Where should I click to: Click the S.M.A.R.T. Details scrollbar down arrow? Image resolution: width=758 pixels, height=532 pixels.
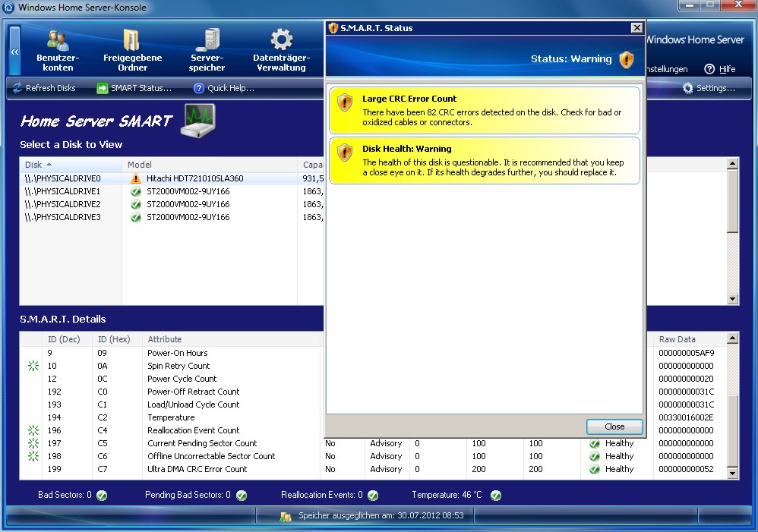(732, 474)
